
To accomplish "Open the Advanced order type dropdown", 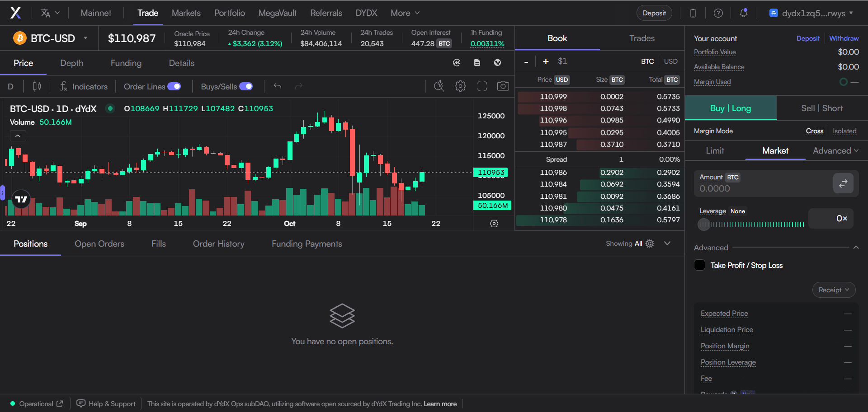I will pos(835,151).
